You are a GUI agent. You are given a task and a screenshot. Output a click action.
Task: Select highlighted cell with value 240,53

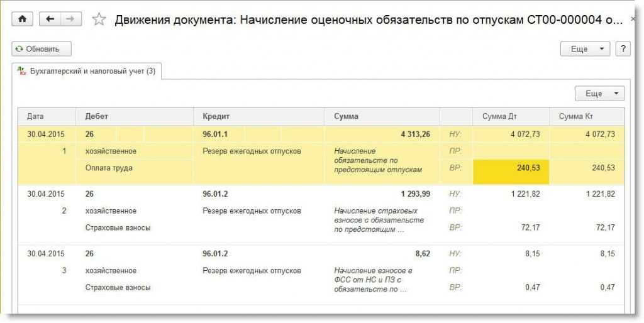click(511, 168)
